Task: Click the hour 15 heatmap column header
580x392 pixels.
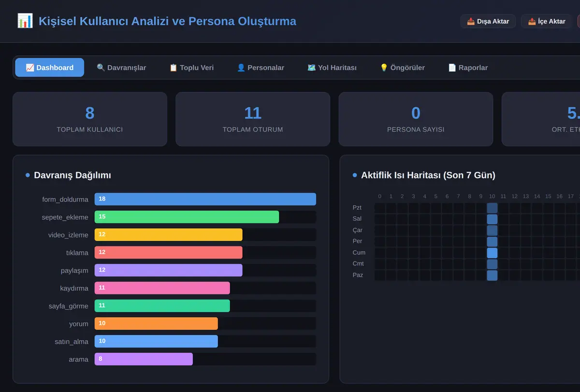Action: (x=548, y=196)
